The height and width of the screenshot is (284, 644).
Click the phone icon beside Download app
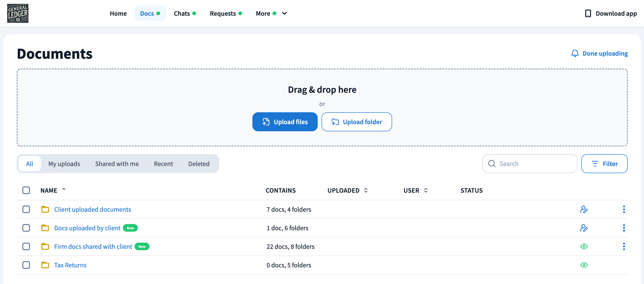coord(588,14)
